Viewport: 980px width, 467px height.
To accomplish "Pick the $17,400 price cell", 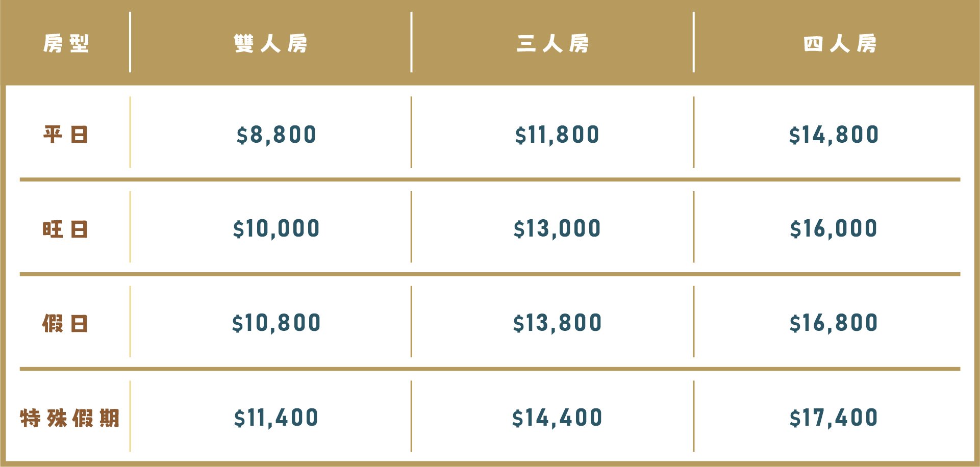I will pyautogui.click(x=834, y=418).
